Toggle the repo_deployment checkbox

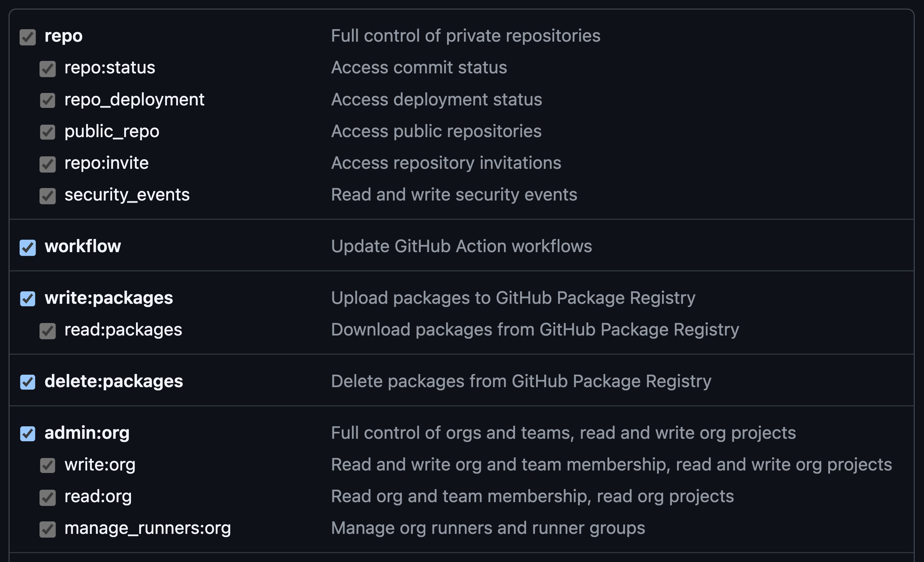point(48,100)
